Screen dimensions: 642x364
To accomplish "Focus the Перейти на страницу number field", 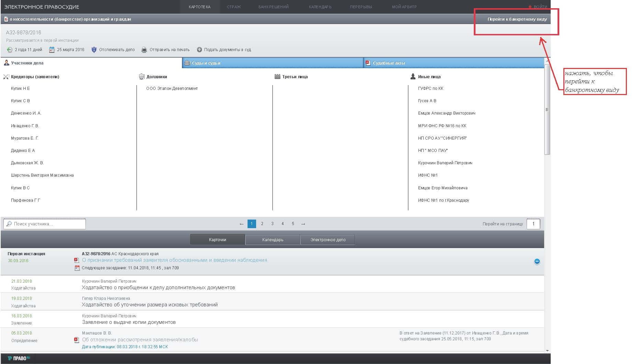I will point(533,224).
